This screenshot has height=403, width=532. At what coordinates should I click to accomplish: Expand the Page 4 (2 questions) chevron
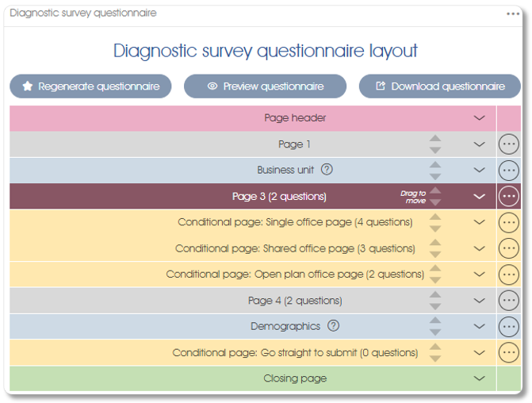479,301
